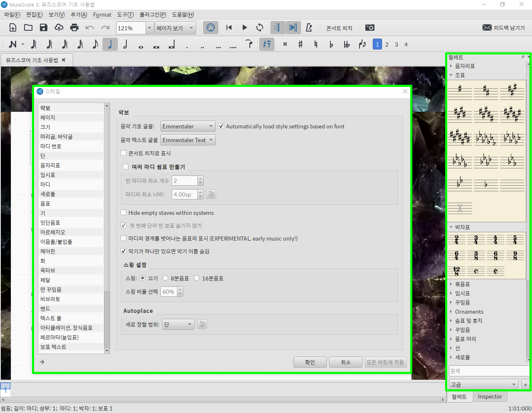
Task: Open Format menu
Action: 102,15
